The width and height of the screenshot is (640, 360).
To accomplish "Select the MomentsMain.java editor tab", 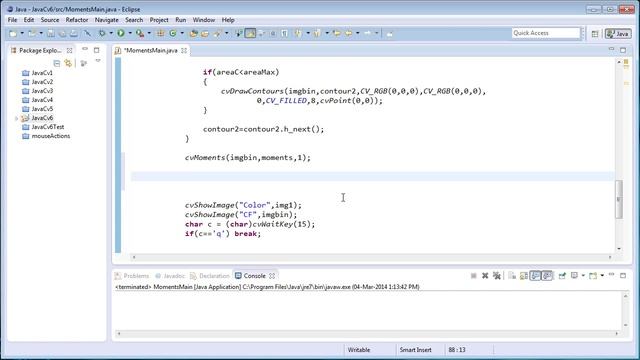I will coord(150,51).
